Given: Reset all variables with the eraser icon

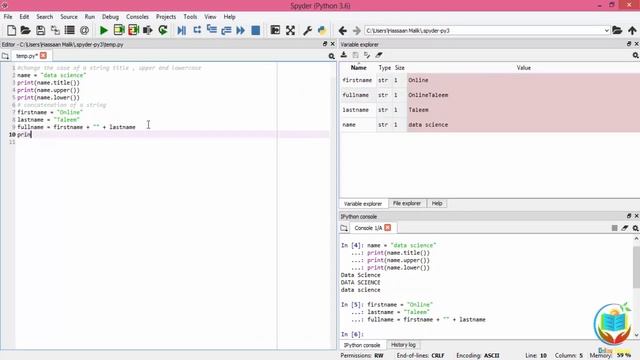Looking at the screenshot, I should point(379,55).
